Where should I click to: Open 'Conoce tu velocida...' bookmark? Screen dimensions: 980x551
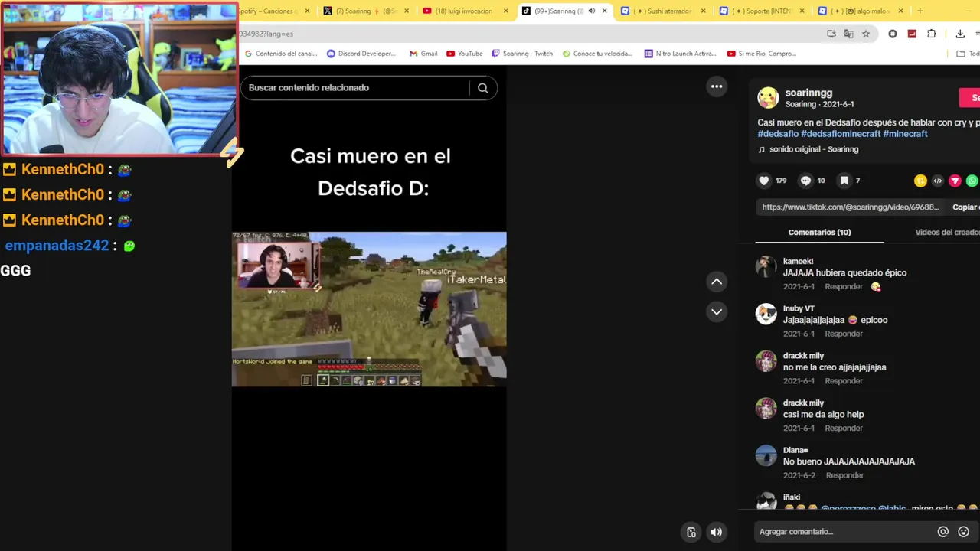[597, 54]
